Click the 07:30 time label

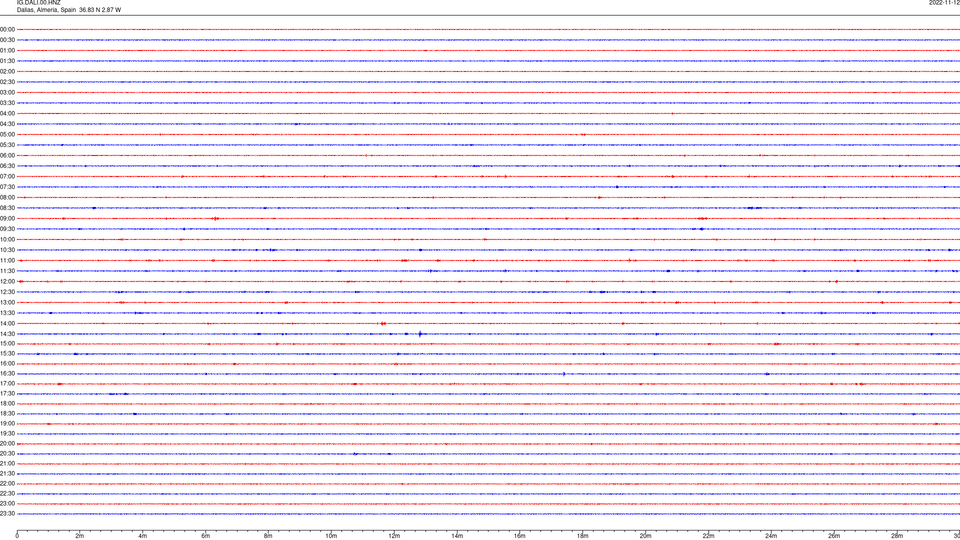click(7, 187)
